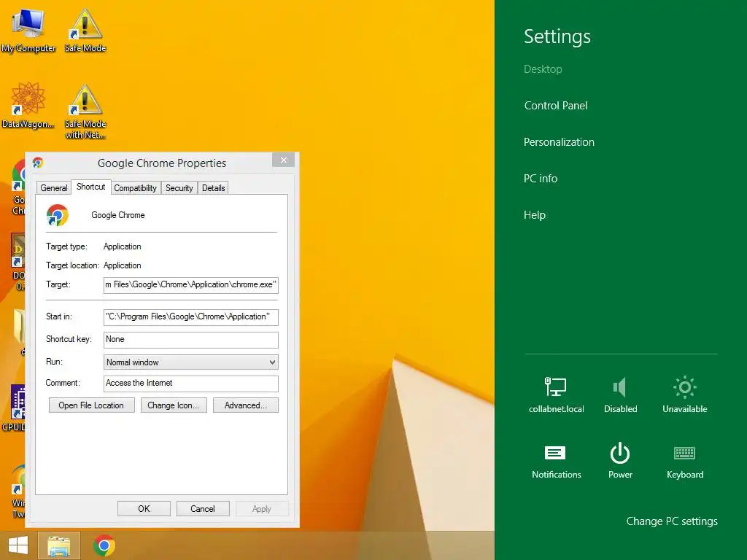Open the My Computer desktop icon
The width and height of the screenshot is (747, 560).
coord(28,31)
